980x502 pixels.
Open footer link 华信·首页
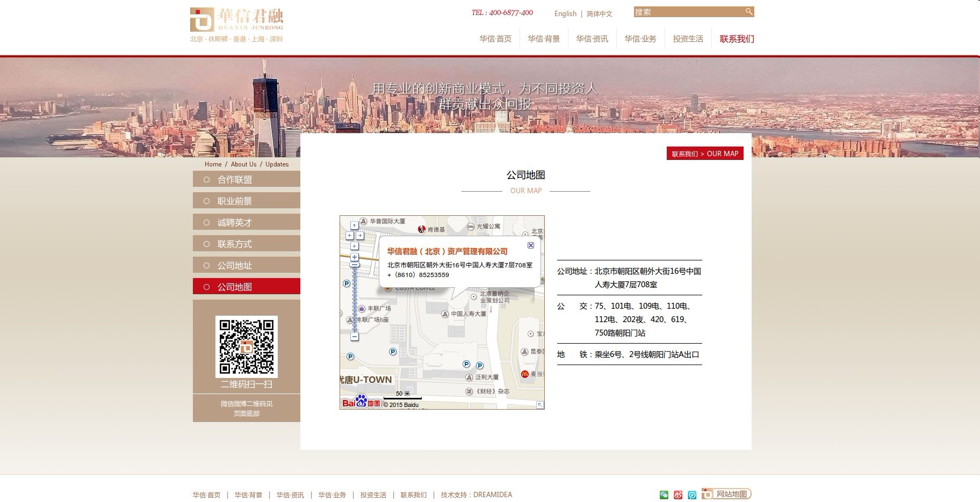[206, 495]
